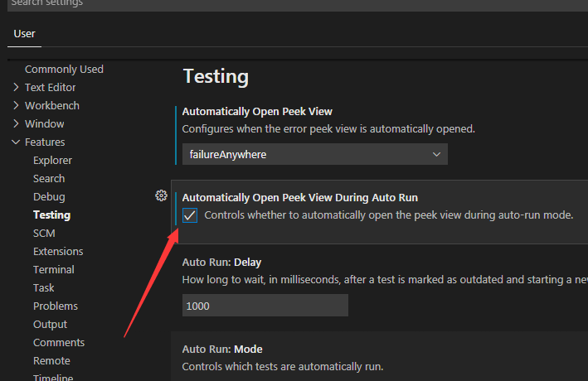Open the Terminal settings category

[54, 269]
